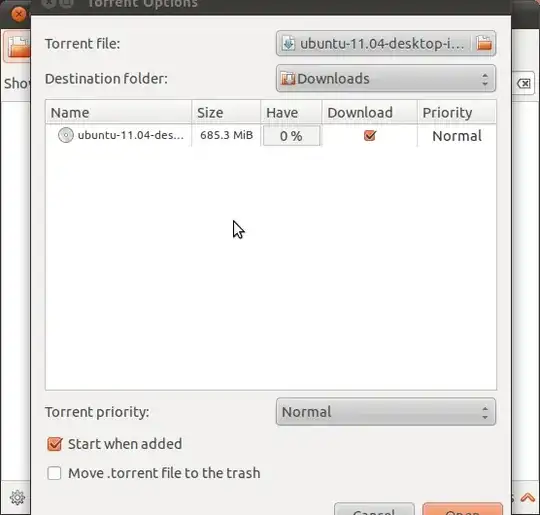Expand the Torrent priority Normal dropdown
Viewport: 540px width, 515px height.
pyautogui.click(x=386, y=412)
